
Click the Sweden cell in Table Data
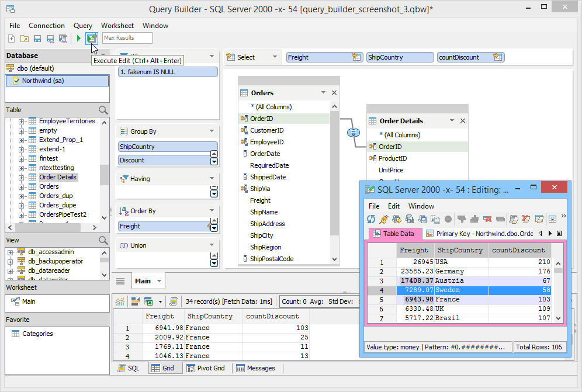coord(461,290)
